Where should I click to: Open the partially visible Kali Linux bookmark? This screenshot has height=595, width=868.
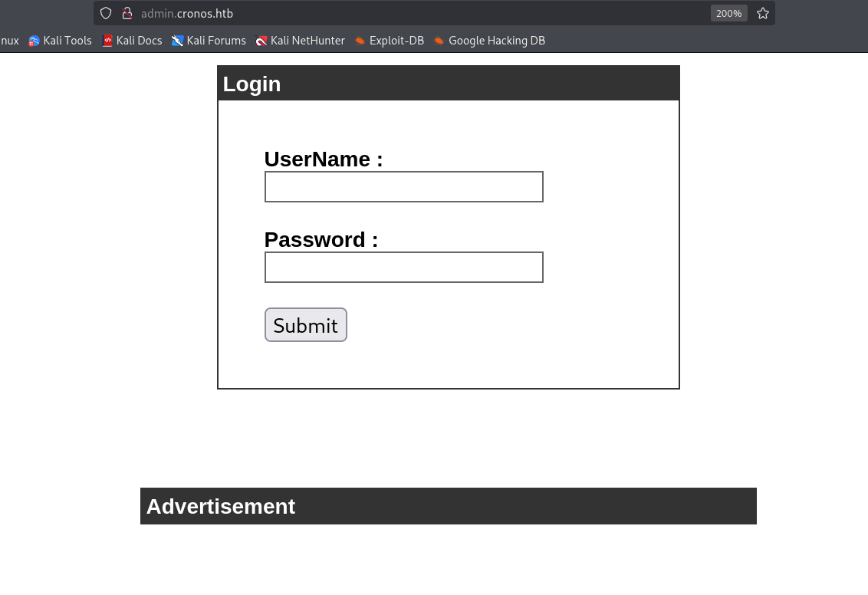click(x=9, y=41)
